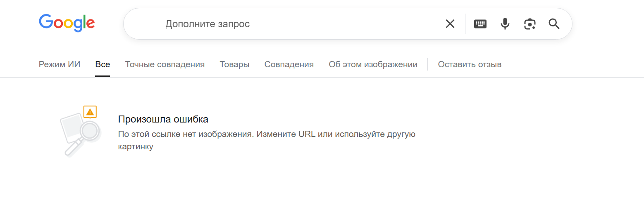
Task: Open the 'Точные совпадения' tab
Action: [x=165, y=64]
